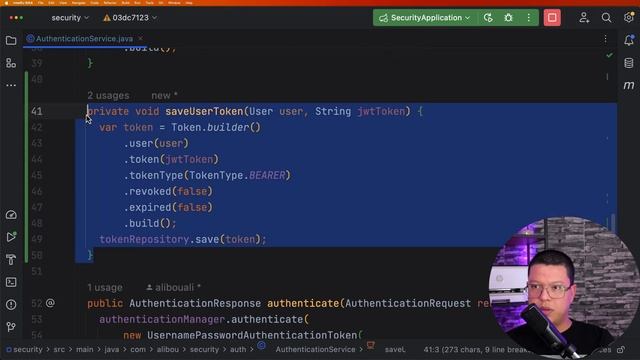The width and height of the screenshot is (640, 360).
Task: Show more tool windows ellipsis in left sidebar
Action: click(11, 85)
